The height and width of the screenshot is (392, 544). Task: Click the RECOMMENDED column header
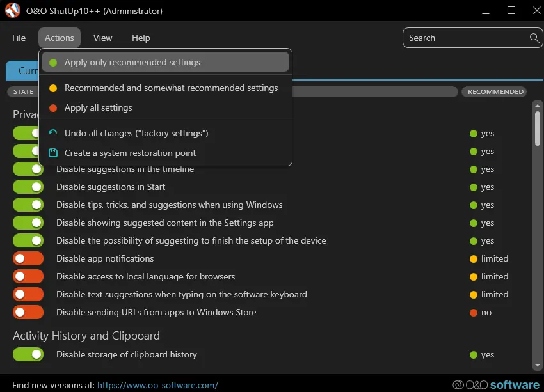tap(495, 92)
